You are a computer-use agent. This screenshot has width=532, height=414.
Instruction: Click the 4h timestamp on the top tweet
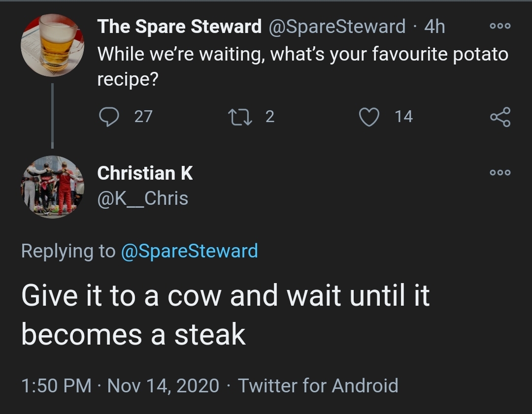434,27
